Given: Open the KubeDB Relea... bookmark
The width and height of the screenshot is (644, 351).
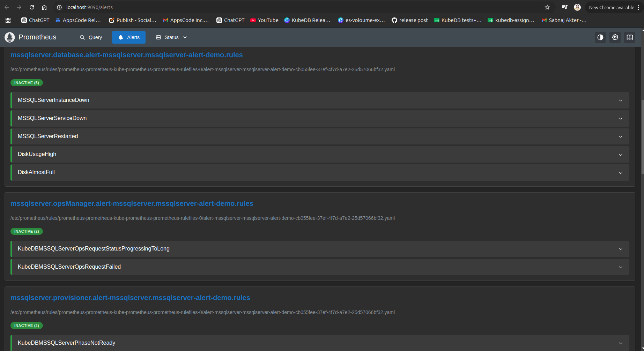Looking at the screenshot, I should [x=307, y=20].
